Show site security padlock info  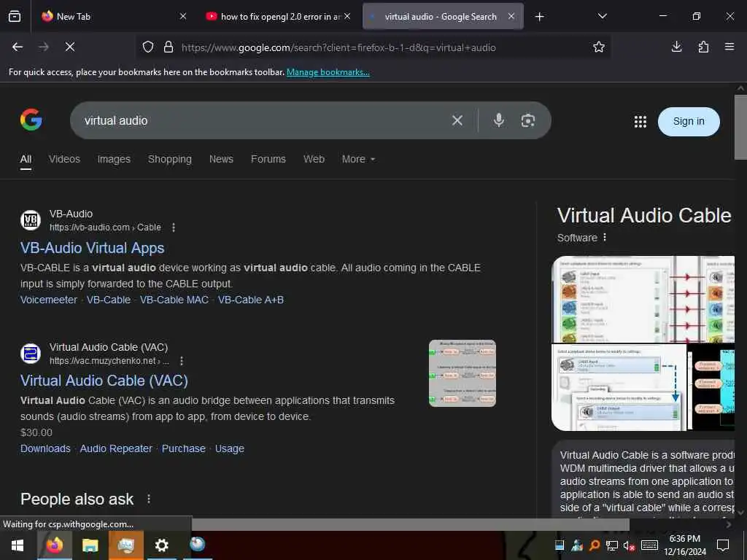click(x=169, y=47)
